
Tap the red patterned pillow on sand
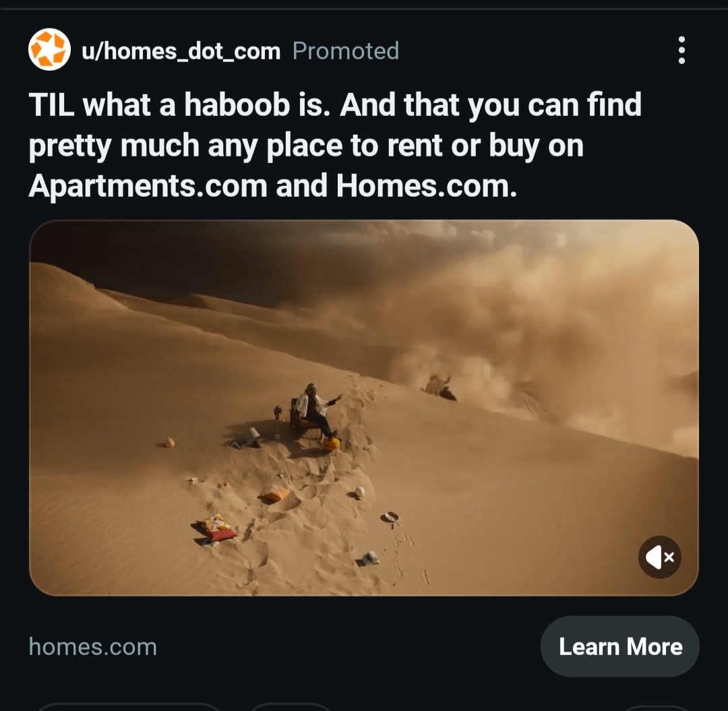(x=216, y=528)
